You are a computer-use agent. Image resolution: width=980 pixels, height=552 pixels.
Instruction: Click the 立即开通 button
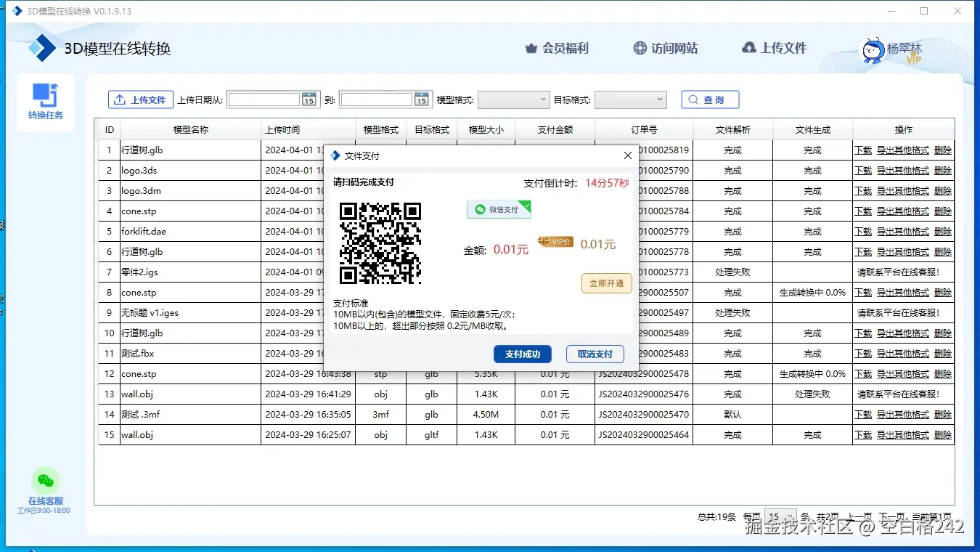tap(607, 283)
